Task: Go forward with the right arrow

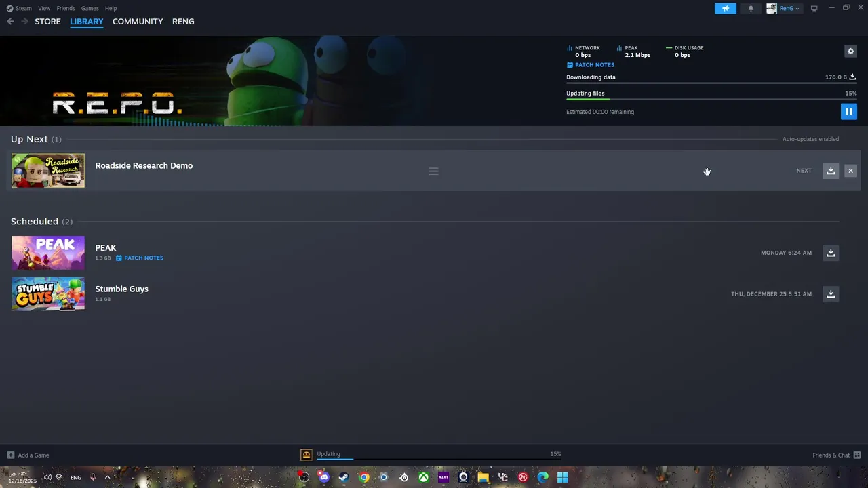Action: point(24,22)
